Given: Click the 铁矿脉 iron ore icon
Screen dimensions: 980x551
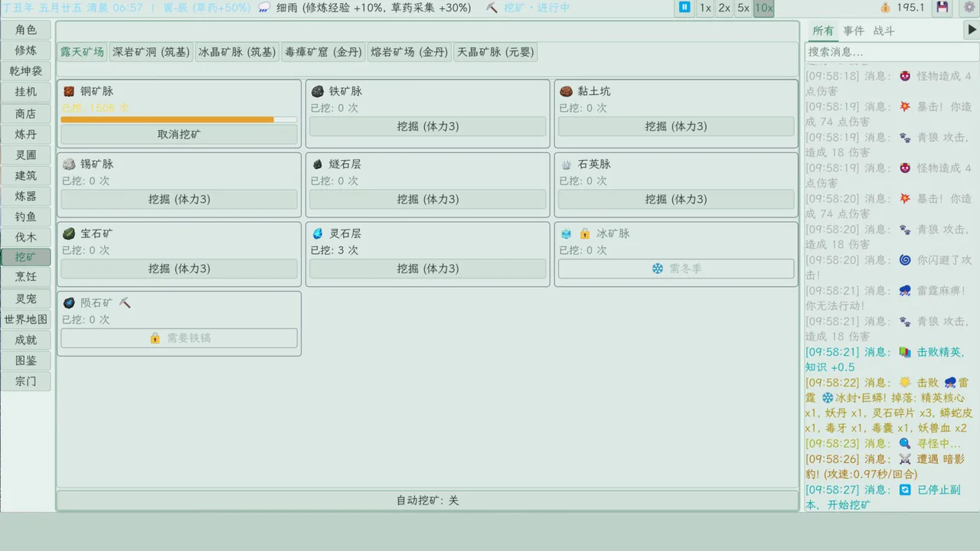Looking at the screenshot, I should tap(318, 91).
